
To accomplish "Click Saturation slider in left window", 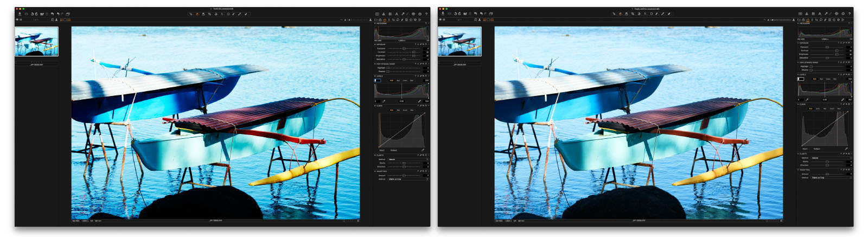I will [404, 59].
